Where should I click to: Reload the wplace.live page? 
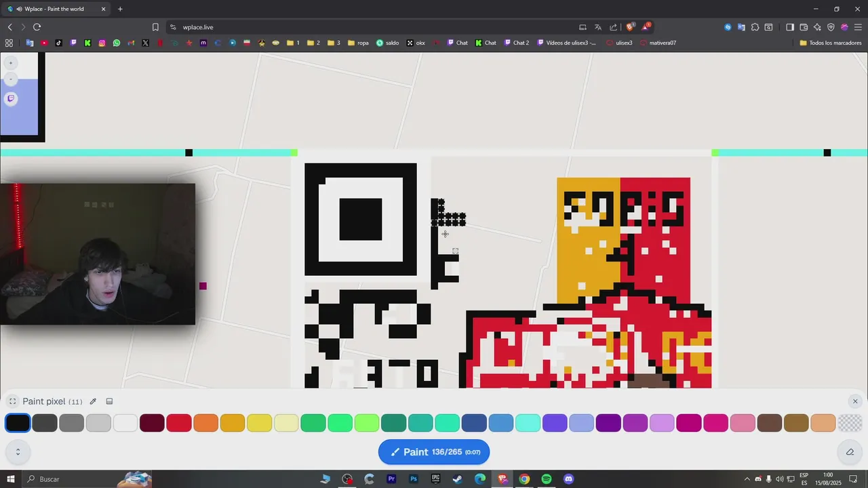pos(37,27)
